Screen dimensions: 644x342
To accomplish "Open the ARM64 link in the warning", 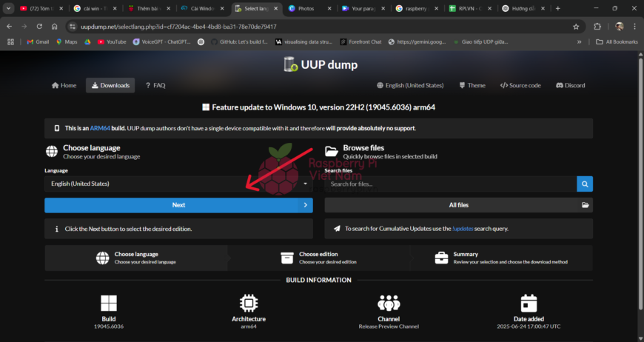I will (100, 128).
